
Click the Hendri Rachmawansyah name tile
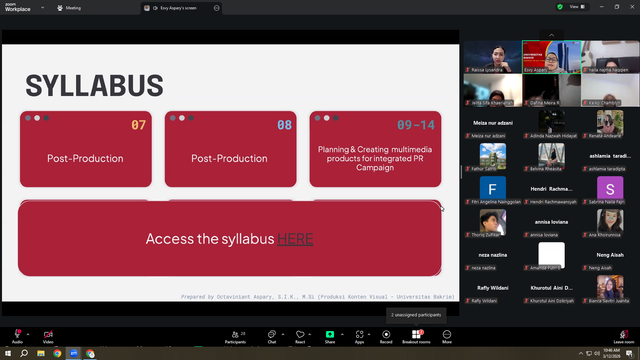[x=551, y=190]
